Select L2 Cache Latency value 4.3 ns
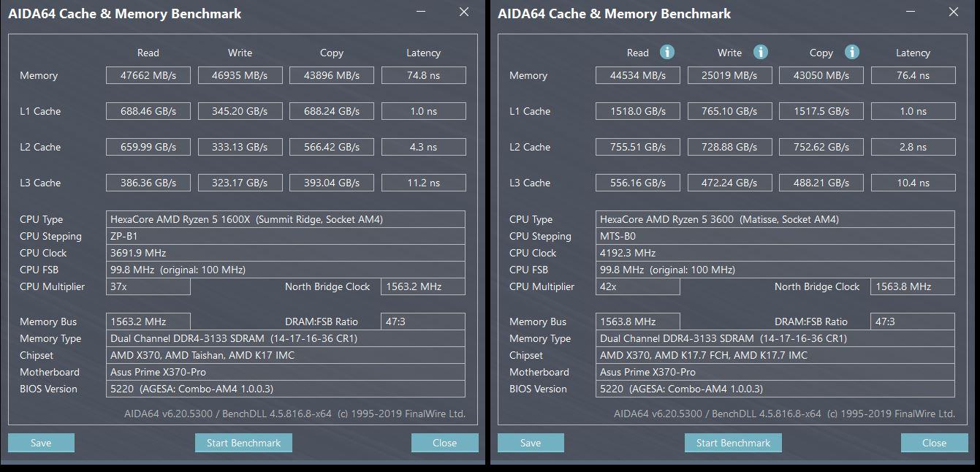This screenshot has height=472, width=980. click(x=424, y=147)
